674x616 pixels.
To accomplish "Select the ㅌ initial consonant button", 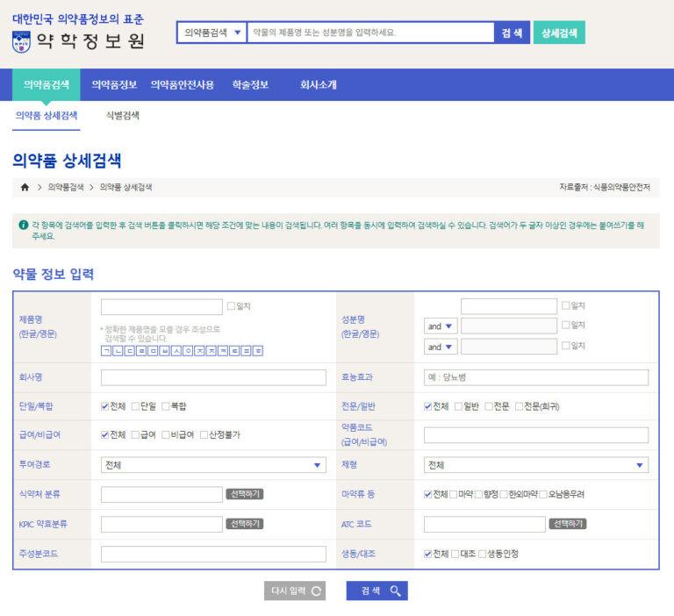I will 234,351.
